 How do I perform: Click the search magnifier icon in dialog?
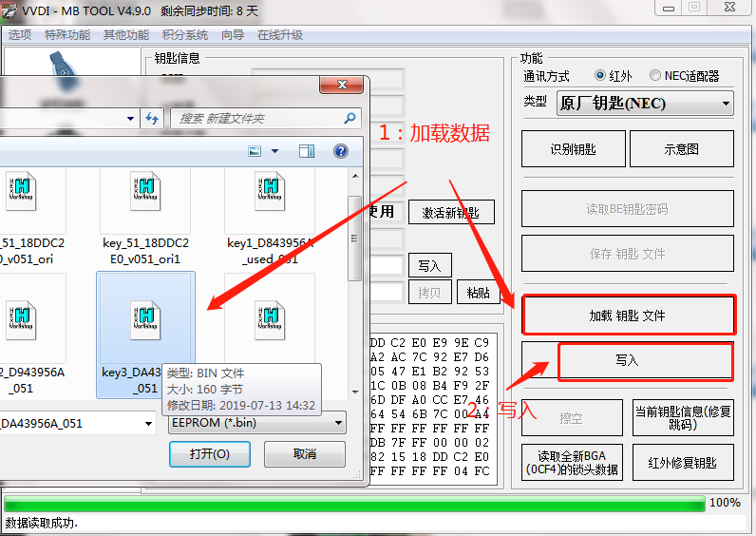(350, 118)
